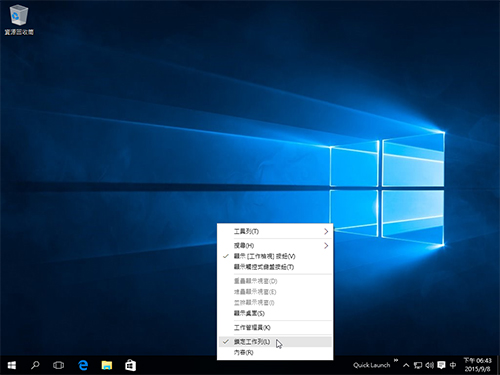This screenshot has height=375, width=500.
Task: Open the Windows Start menu
Action: 12,365
